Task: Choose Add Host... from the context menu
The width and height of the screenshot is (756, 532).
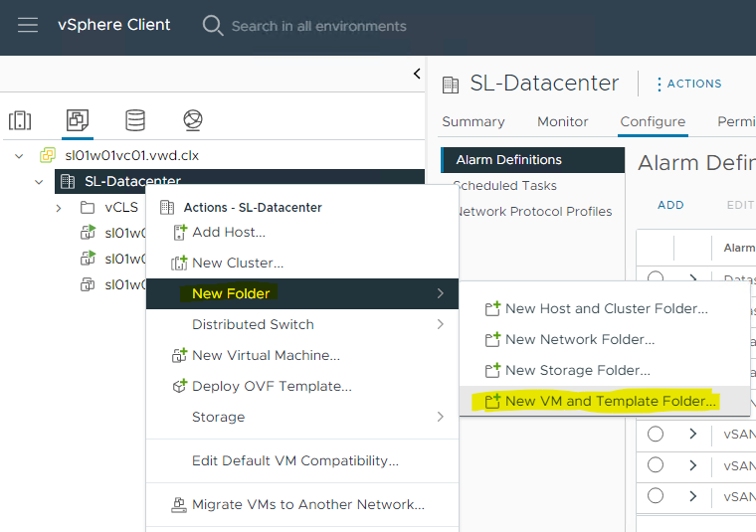Action: click(301, 233)
